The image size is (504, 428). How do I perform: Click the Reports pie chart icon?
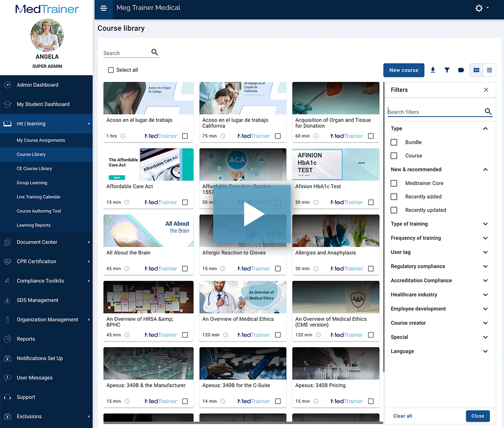point(7,339)
